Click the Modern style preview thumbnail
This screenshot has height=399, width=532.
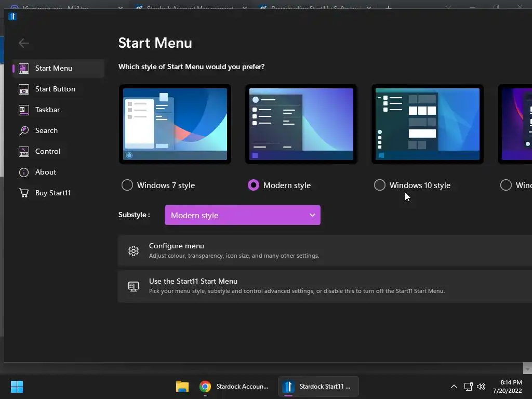pos(301,124)
